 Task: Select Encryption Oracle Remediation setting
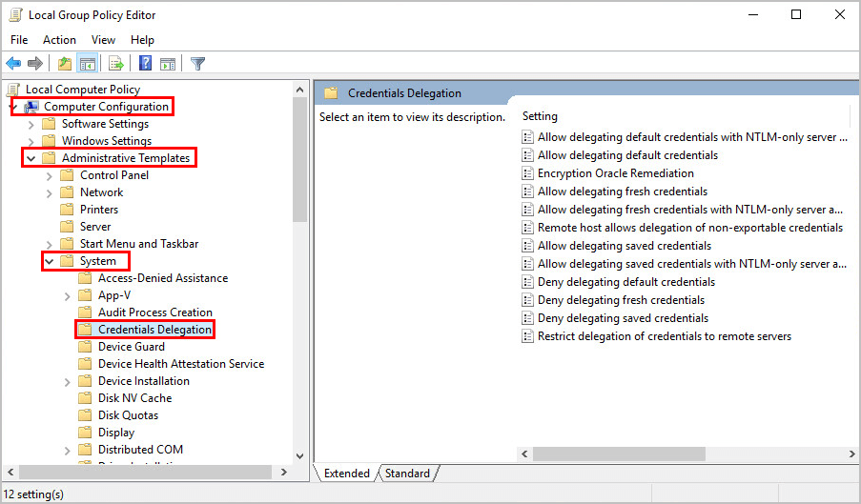tap(615, 173)
